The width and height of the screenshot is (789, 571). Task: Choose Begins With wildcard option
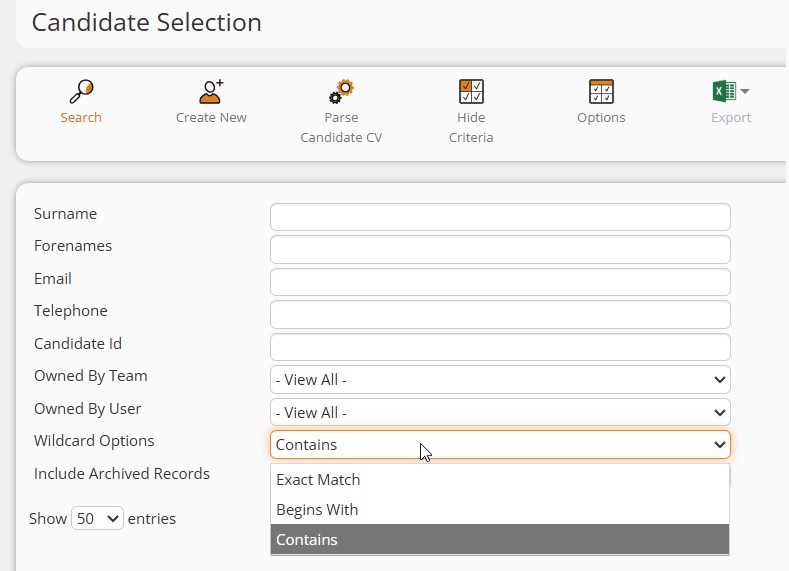coord(500,510)
